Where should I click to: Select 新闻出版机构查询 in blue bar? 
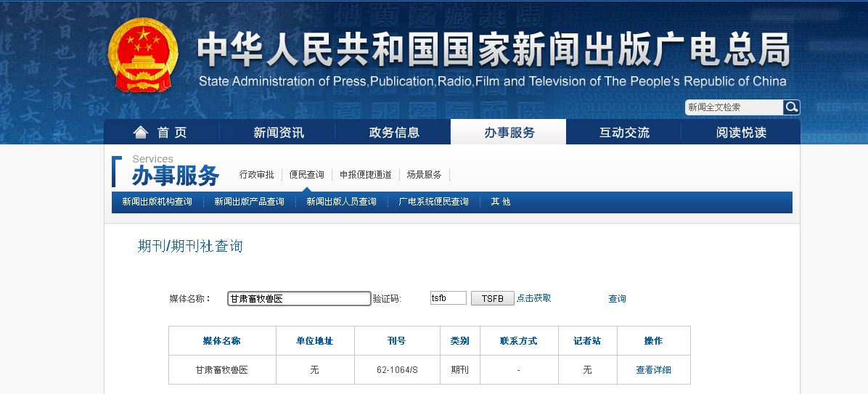(157, 202)
